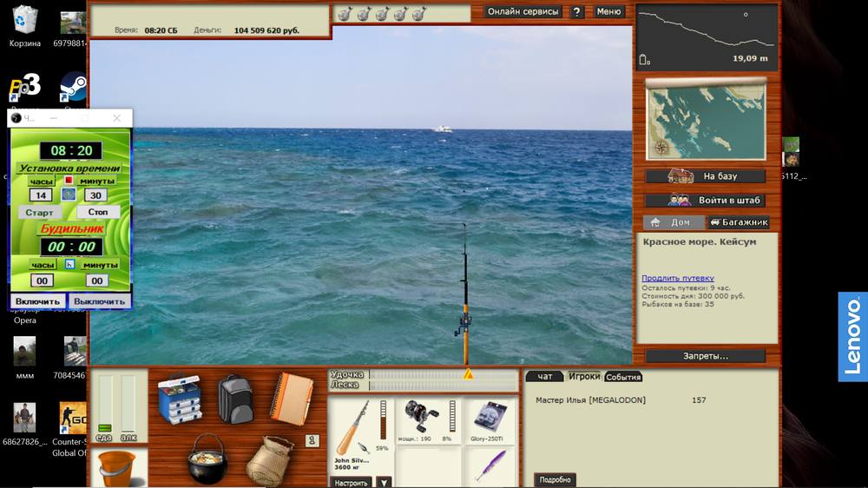868x488 pixels.
Task: Click the алк alcohol level bar
Action: pos(128,405)
